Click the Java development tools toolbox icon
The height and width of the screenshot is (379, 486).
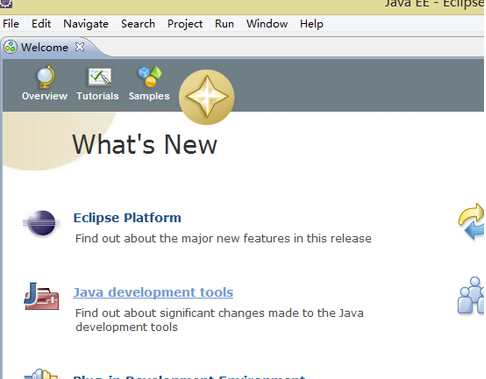[x=42, y=296]
